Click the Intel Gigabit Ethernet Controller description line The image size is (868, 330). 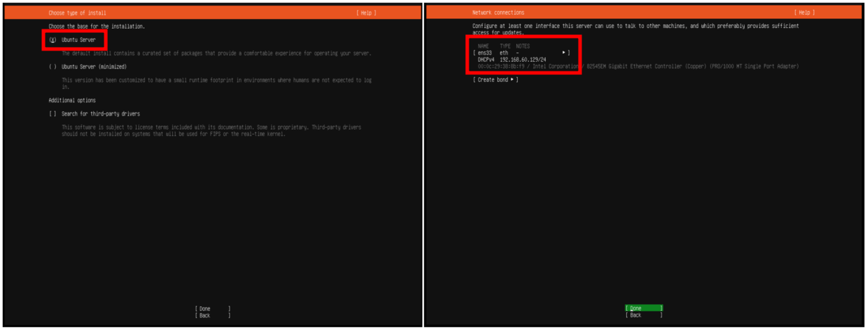coord(638,67)
